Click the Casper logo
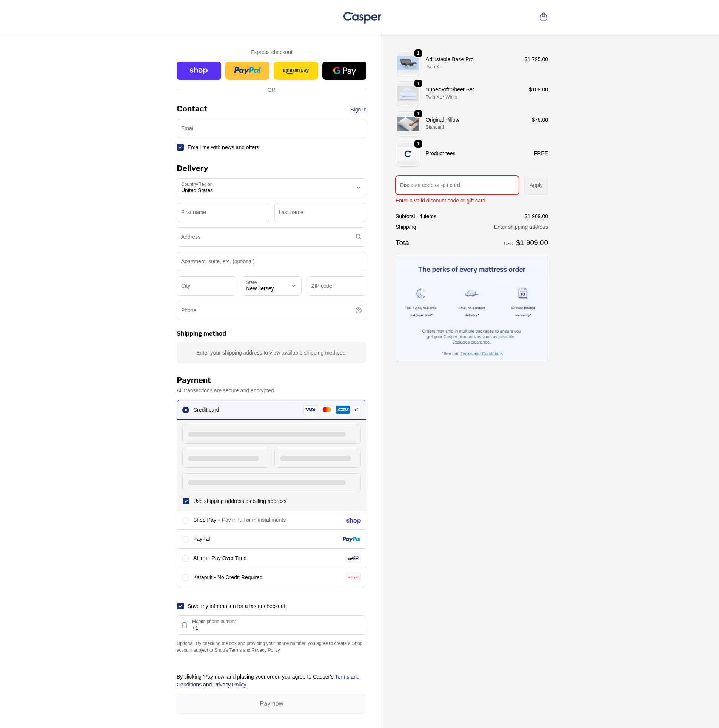This screenshot has height=728, width=719. click(x=362, y=17)
